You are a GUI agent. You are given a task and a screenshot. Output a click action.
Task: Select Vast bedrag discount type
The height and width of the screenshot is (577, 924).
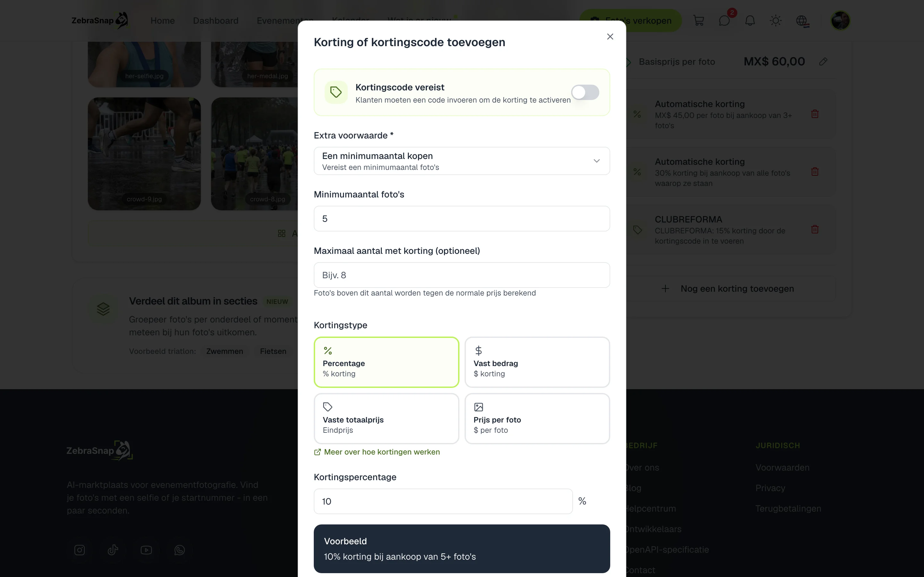[x=537, y=362]
